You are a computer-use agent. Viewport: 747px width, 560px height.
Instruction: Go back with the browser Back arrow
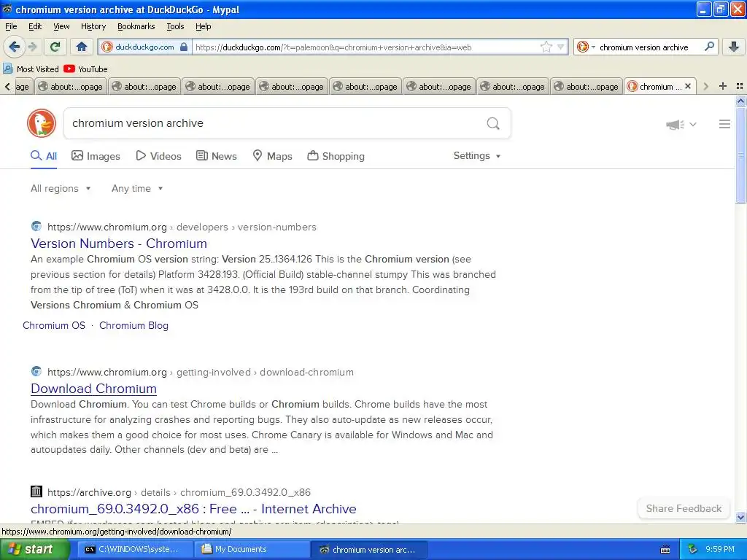[x=14, y=47]
